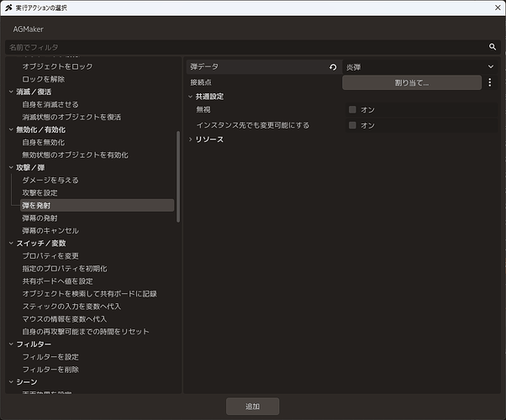Select スティックの入力を変数へ代入 action
The image size is (506, 420).
71,307
